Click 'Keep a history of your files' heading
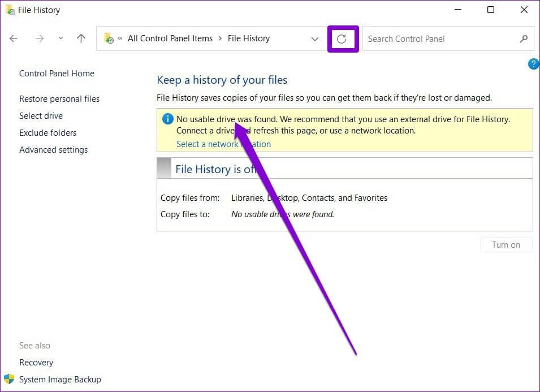Viewport: 540px width, 392px height. click(x=222, y=80)
